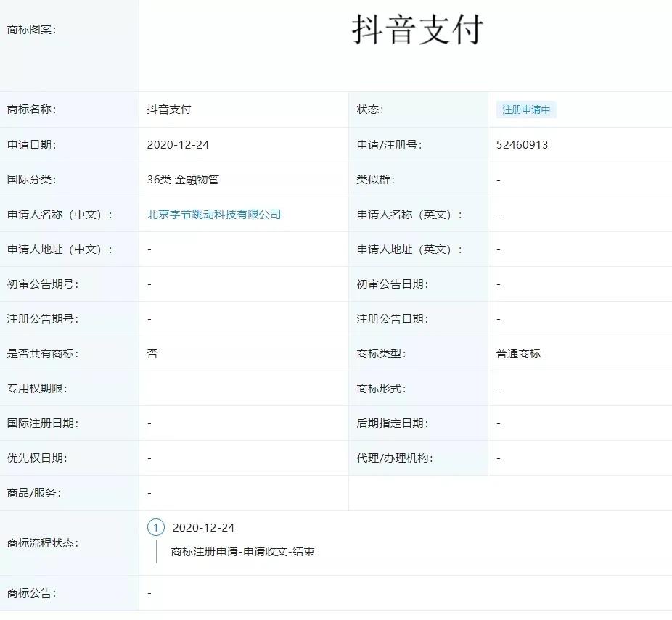
Task: Click the 商品/服务 row label
Action: [x=34, y=493]
